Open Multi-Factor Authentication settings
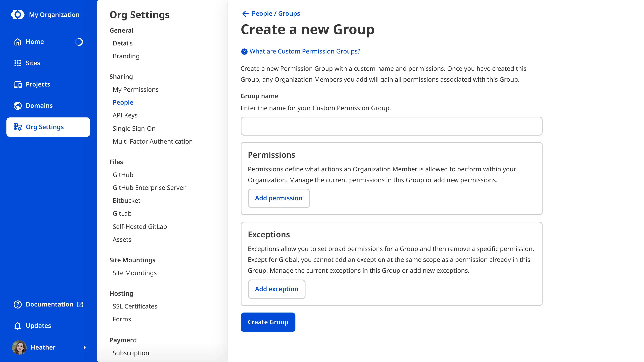 [153, 141]
